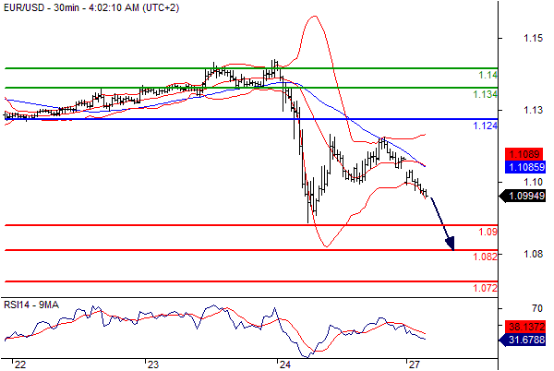
Task: Click the 1.09 support level label
Action: pos(488,232)
